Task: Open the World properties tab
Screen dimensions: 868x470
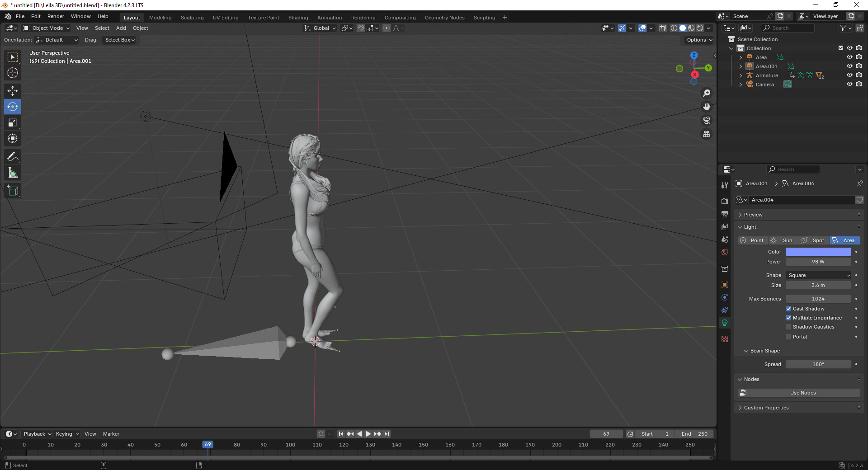Action: (725, 252)
